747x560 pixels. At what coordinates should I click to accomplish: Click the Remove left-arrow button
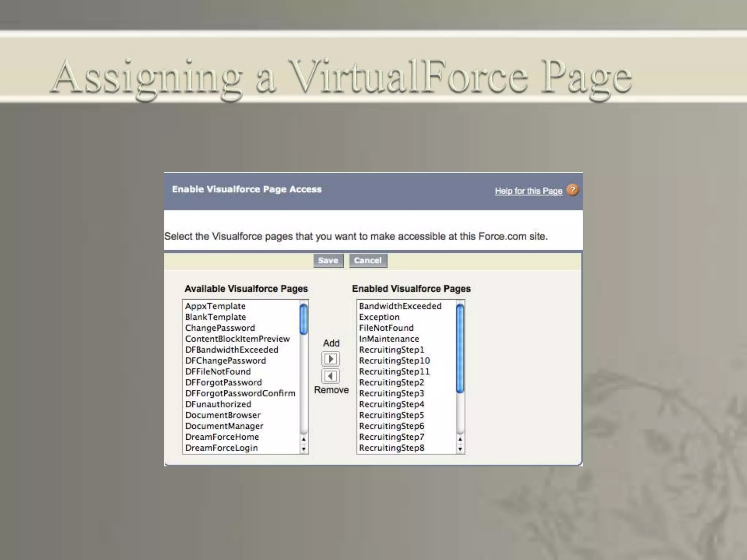coord(330,376)
